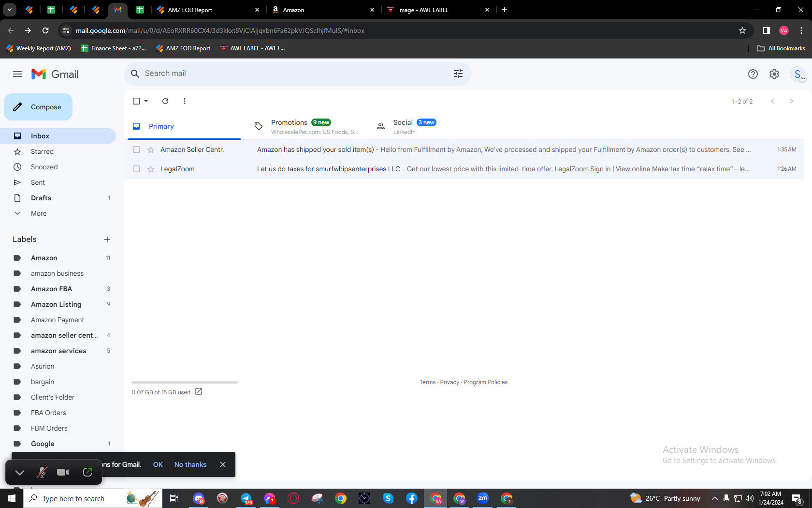Open the Client's Folder label
The image size is (812, 508).
point(58,397)
